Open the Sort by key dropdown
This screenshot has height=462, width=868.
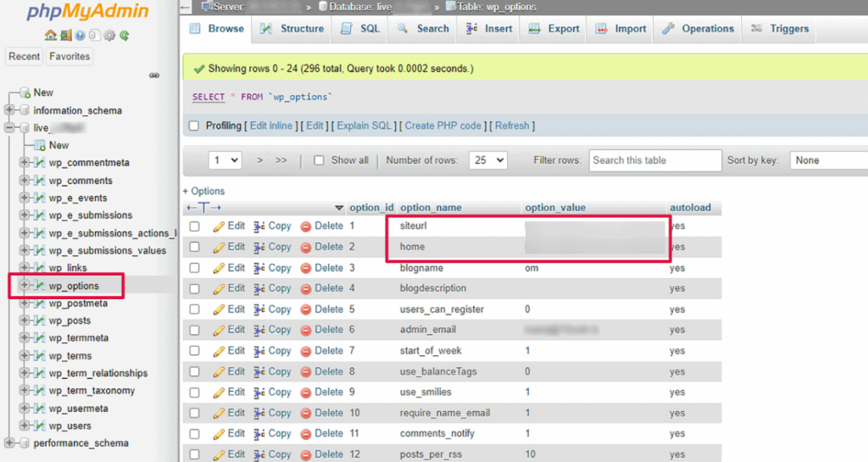827,160
